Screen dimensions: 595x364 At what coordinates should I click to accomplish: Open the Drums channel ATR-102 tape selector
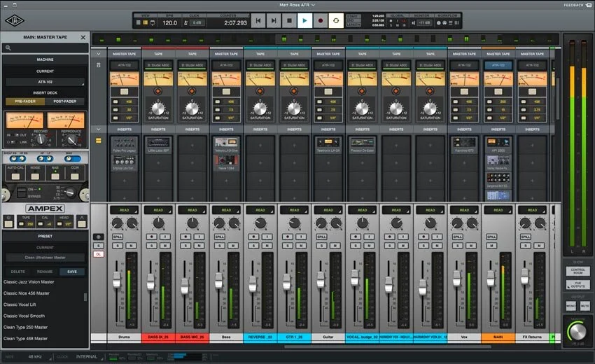click(125, 65)
